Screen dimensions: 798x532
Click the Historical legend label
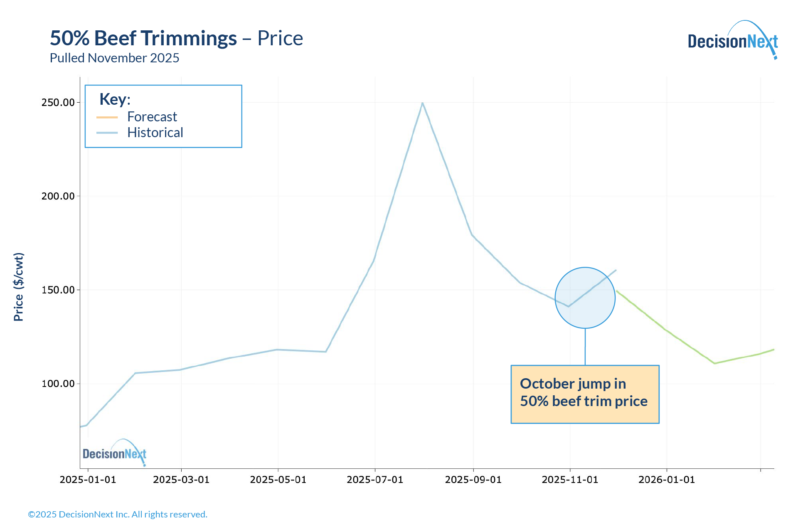point(155,133)
